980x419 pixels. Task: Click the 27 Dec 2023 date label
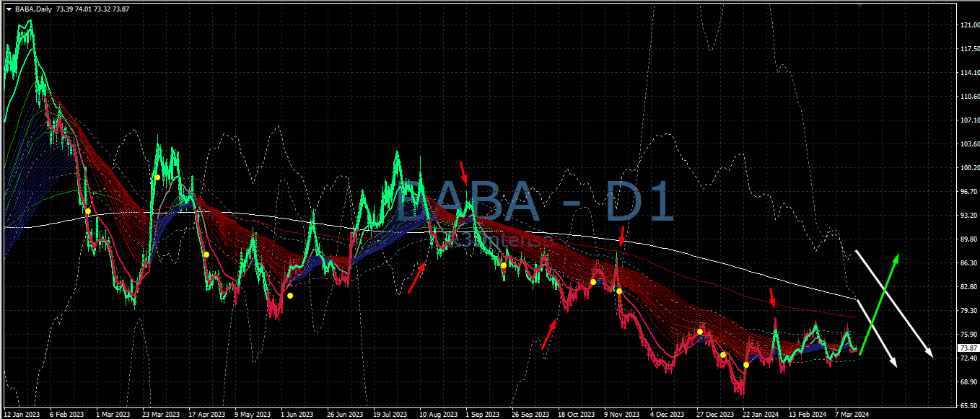point(715,415)
